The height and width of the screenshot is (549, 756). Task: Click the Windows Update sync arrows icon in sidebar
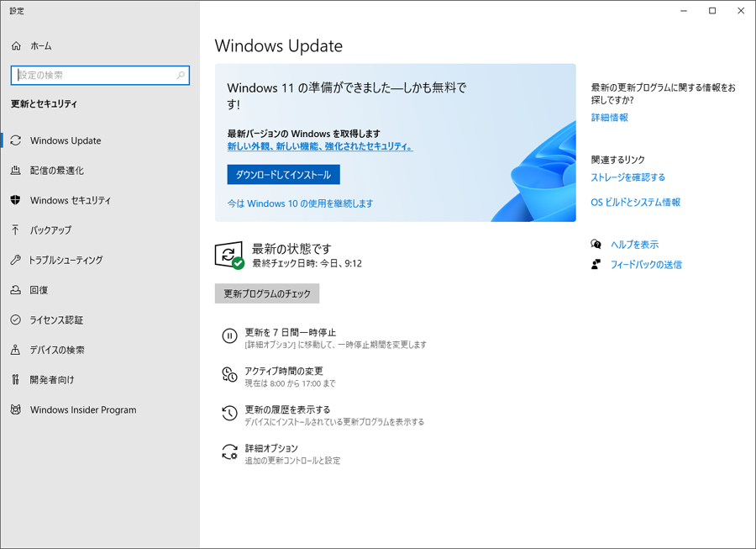coord(15,140)
